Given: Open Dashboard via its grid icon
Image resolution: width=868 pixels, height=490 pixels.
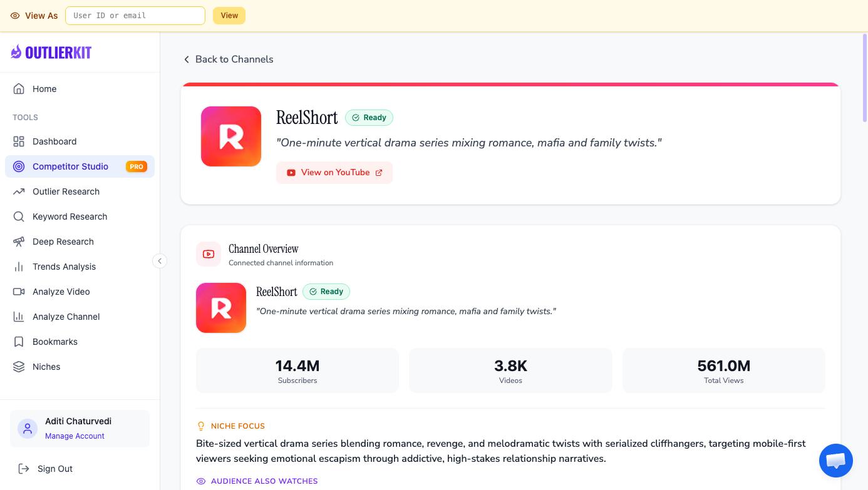Looking at the screenshot, I should point(19,141).
